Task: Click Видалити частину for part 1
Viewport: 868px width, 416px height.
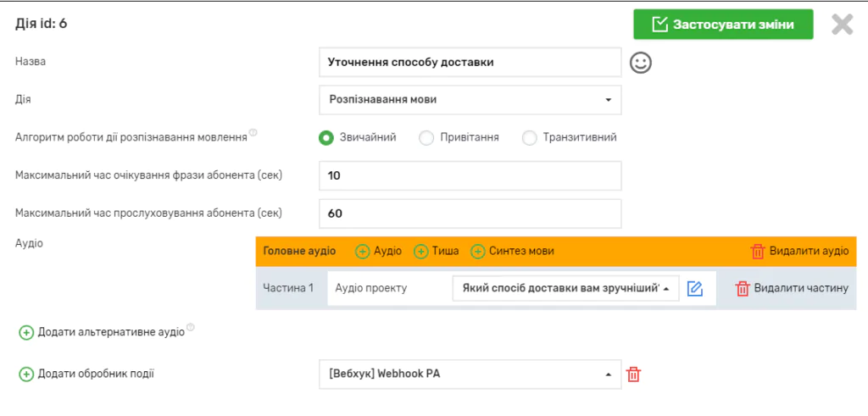Action: 791,288
